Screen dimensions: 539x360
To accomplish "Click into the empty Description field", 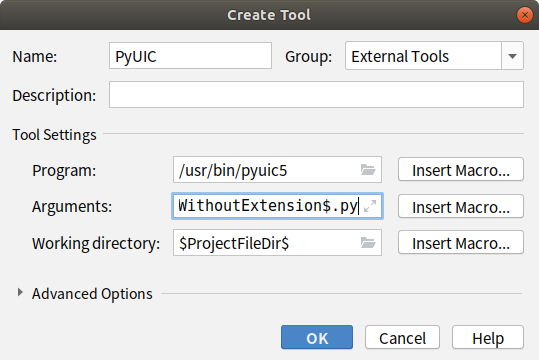I will click(x=316, y=95).
